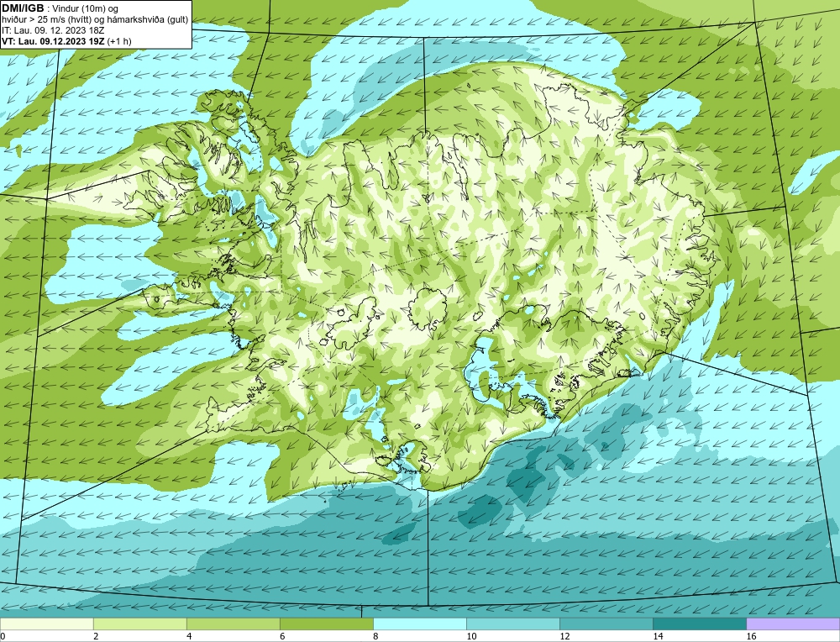The width and height of the screenshot is (840, 642).
Task: Click the legend value label 8
Action: coord(375,636)
